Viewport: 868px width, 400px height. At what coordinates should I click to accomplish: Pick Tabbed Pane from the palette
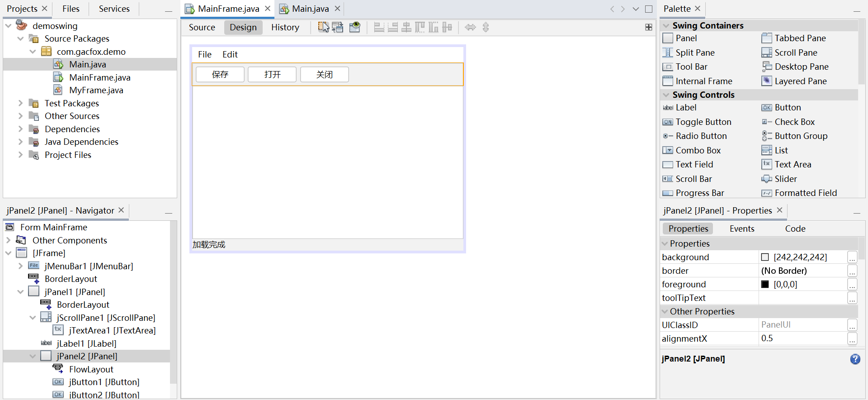[x=794, y=38]
